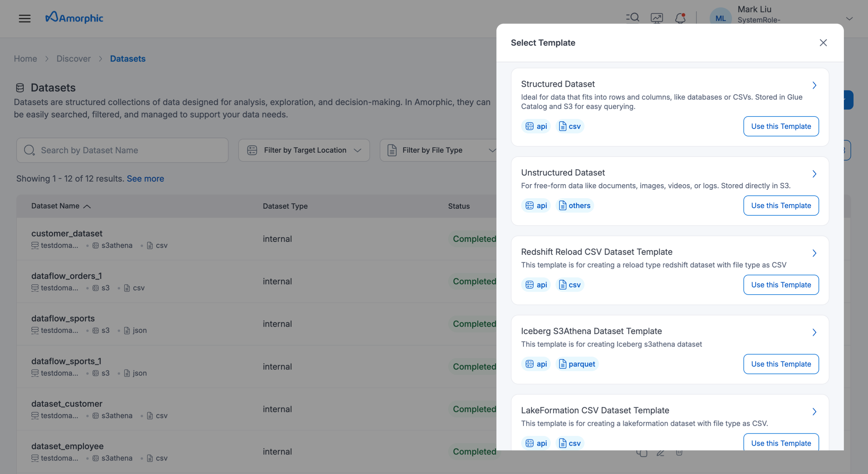
Task: Expand Iceberg S3Athena template chevron
Action: click(814, 332)
